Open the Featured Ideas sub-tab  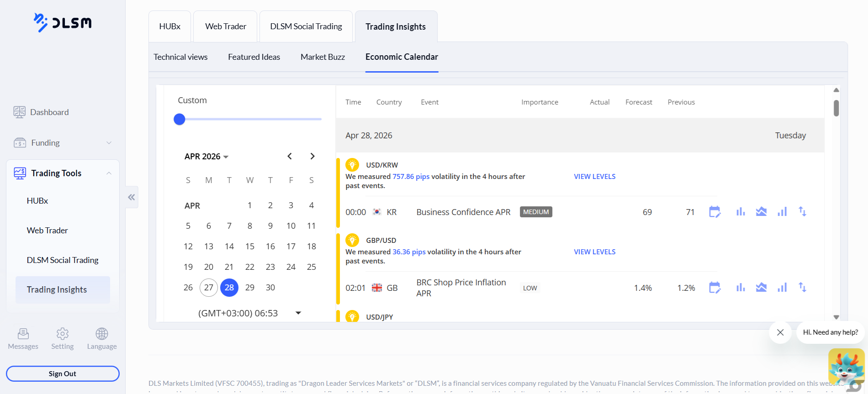pyautogui.click(x=254, y=57)
